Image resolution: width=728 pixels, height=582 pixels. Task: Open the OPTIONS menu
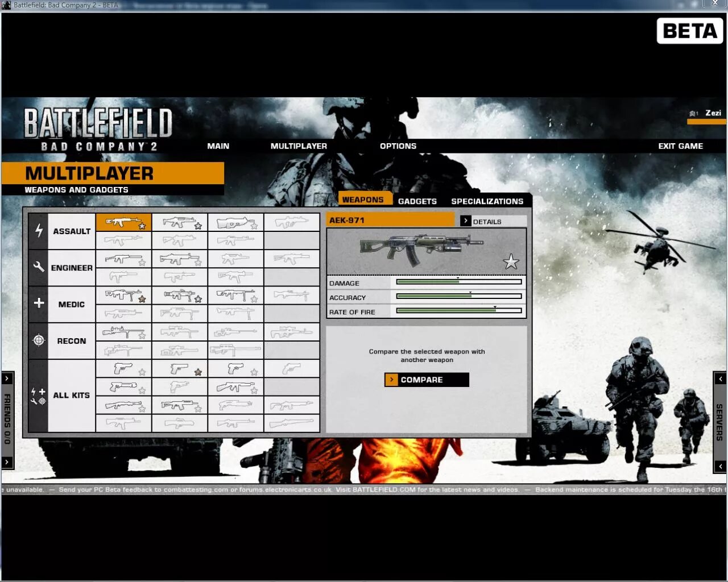coord(398,146)
